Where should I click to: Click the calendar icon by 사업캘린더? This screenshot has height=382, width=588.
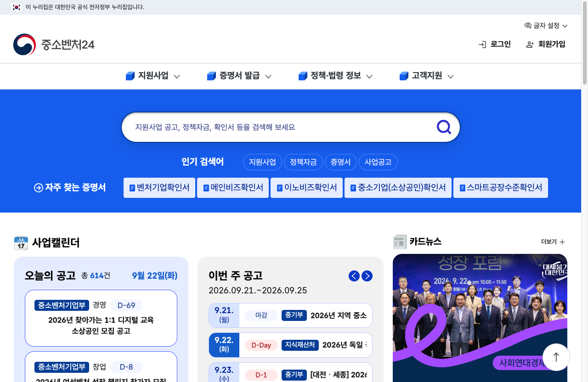21,243
